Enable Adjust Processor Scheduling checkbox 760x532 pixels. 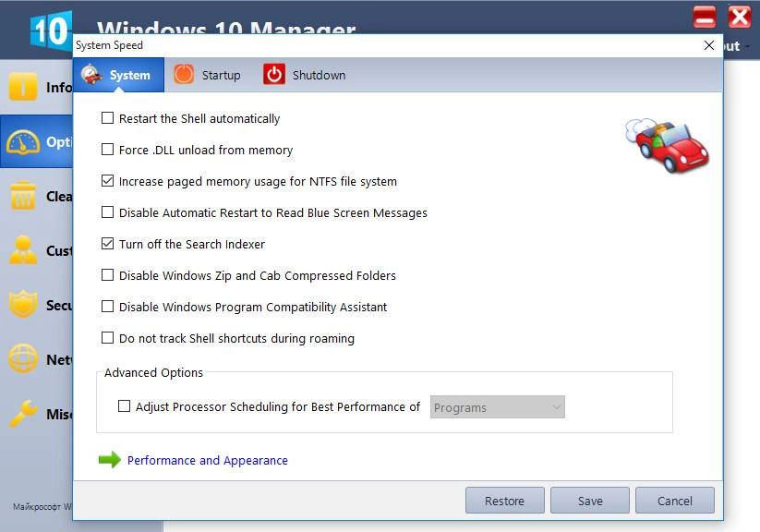click(x=124, y=405)
